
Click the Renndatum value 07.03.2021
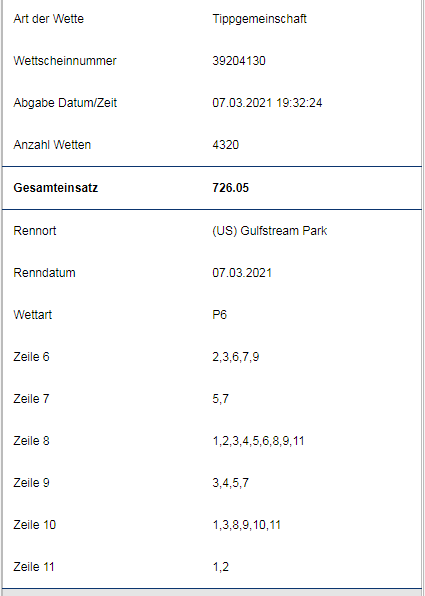point(242,273)
